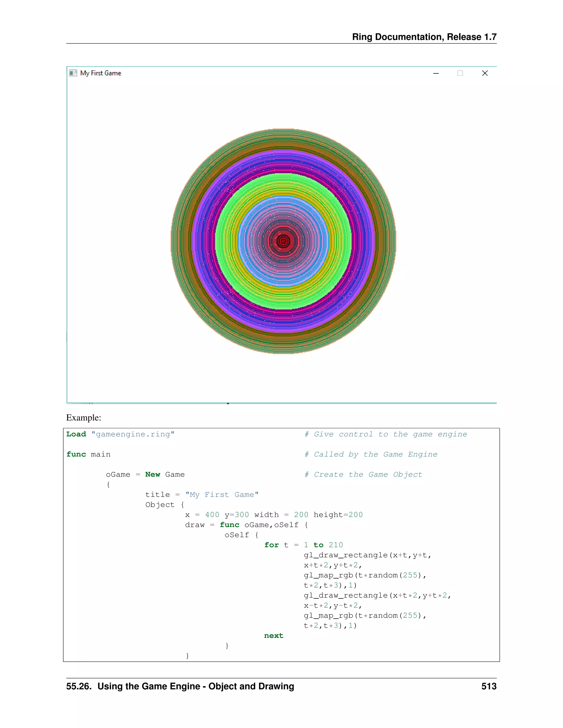Click the Give control to game engine comment
Viewport: 563px width, 728px height.
pyautogui.click(x=386, y=434)
